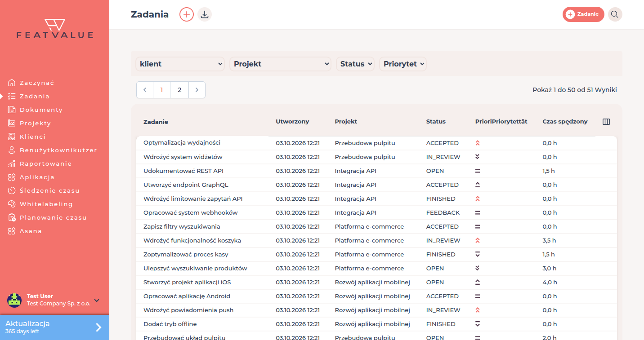Select task Opracować aplikację Android
Viewport: 644px width, 340px height.
click(187, 296)
